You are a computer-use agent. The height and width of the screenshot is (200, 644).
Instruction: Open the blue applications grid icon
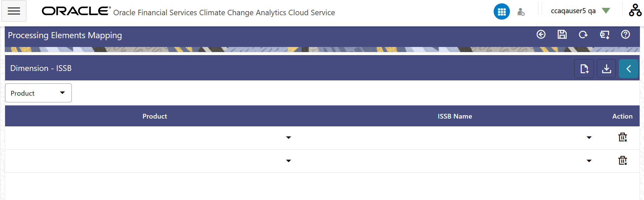coord(501,11)
